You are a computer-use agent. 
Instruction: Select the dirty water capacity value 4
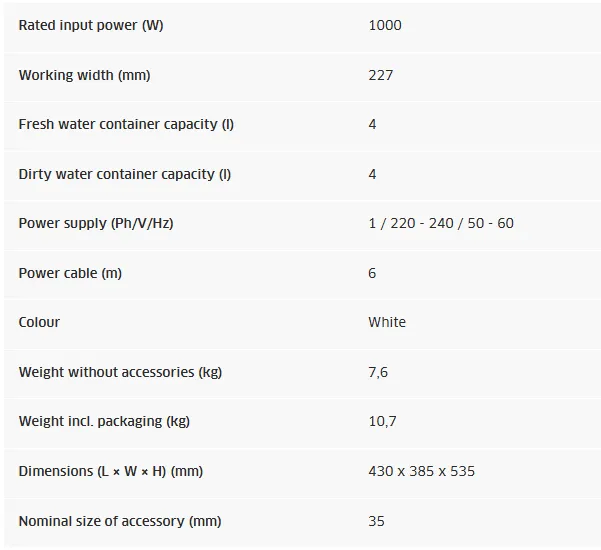pyautogui.click(x=373, y=174)
